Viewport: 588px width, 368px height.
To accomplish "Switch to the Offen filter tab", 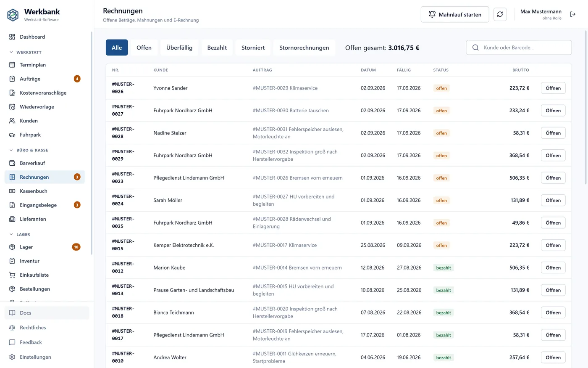I will click(x=144, y=48).
